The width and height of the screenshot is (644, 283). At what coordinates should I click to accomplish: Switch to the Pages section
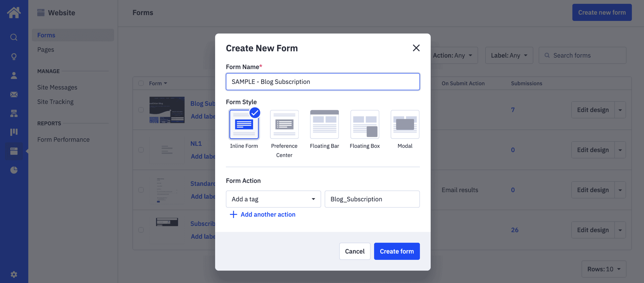click(x=46, y=49)
